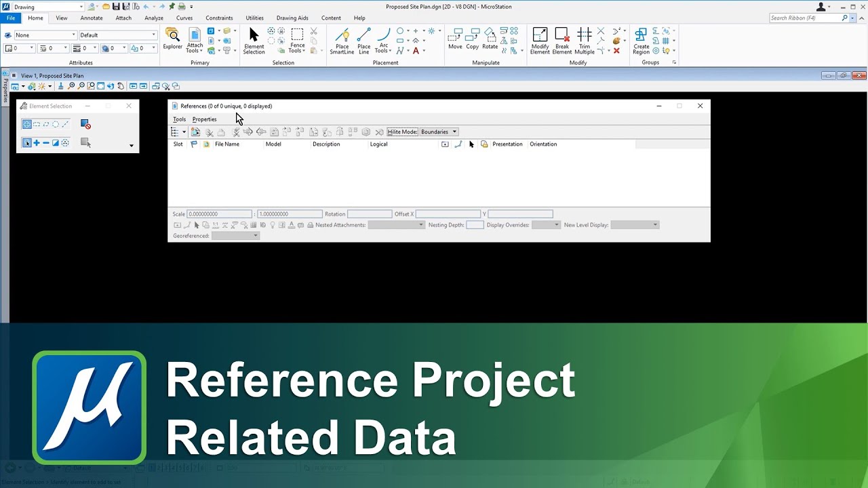Switch to the Drawing Aids ribbon tab
Viewport: 868px width, 488px height.
[292, 18]
